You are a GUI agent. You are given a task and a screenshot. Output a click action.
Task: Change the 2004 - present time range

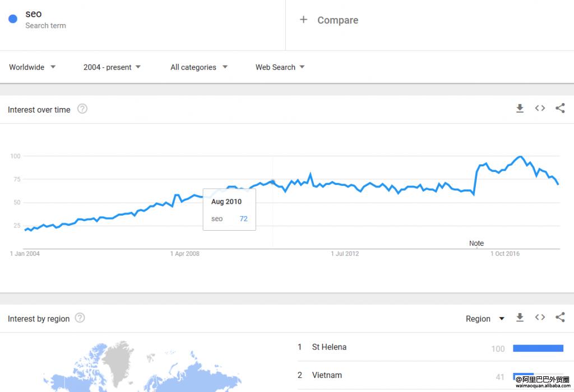click(112, 67)
